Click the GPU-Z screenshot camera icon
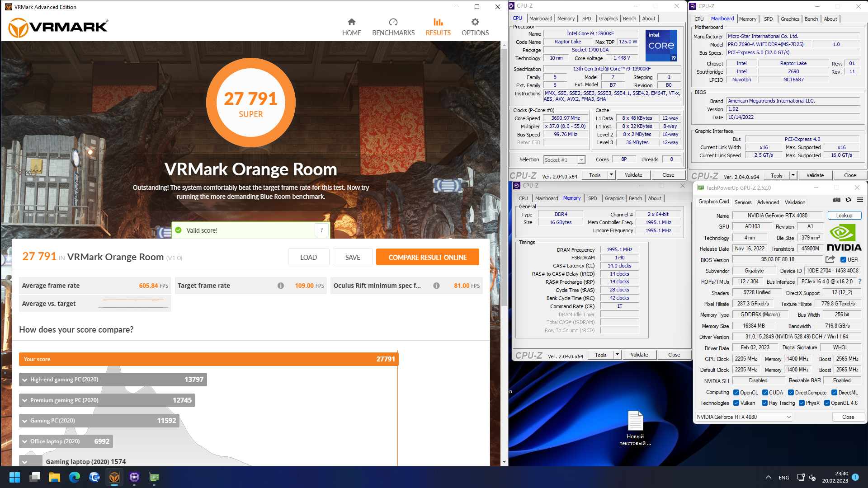The height and width of the screenshot is (488, 868). pos(836,200)
